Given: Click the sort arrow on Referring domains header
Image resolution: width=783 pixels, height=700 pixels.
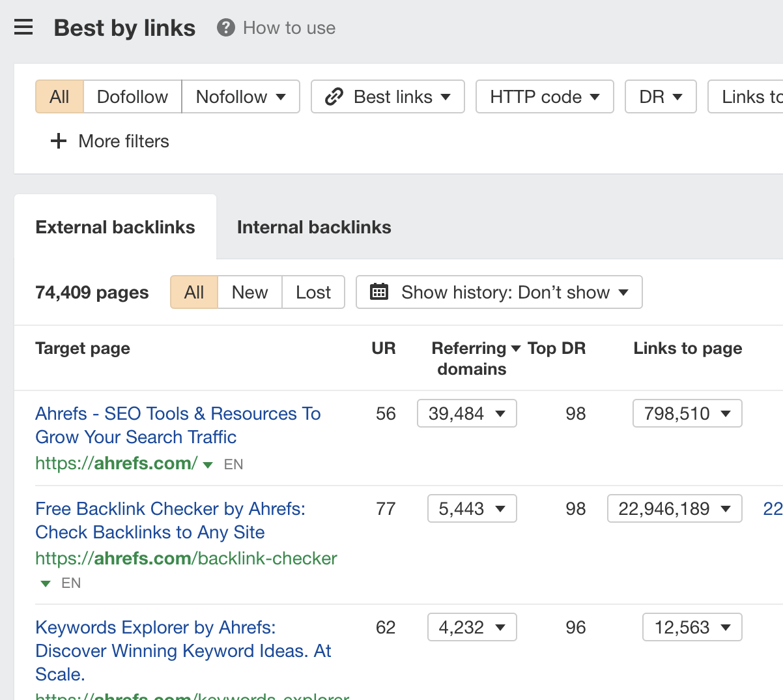Looking at the screenshot, I should [515, 348].
